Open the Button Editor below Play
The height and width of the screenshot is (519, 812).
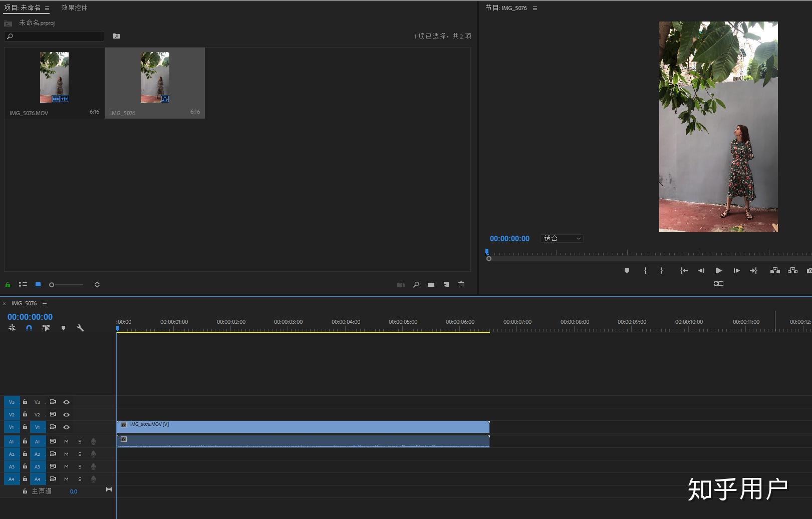pos(719,284)
